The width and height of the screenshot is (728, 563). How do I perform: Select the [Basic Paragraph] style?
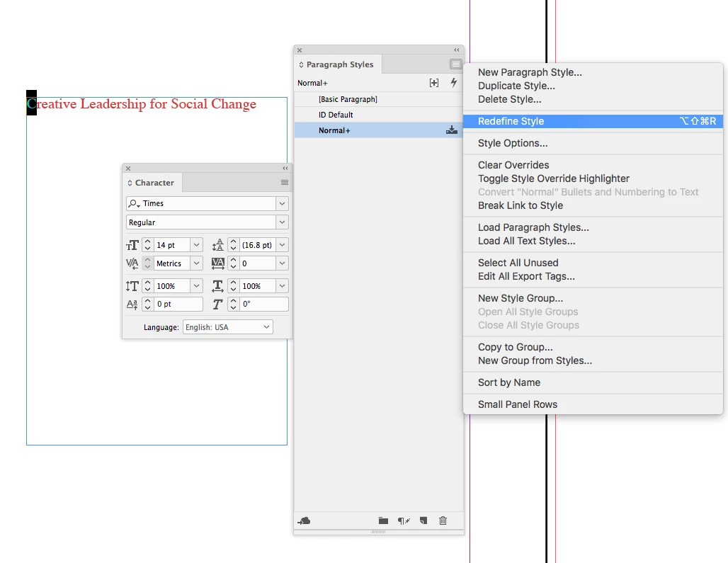click(379, 99)
